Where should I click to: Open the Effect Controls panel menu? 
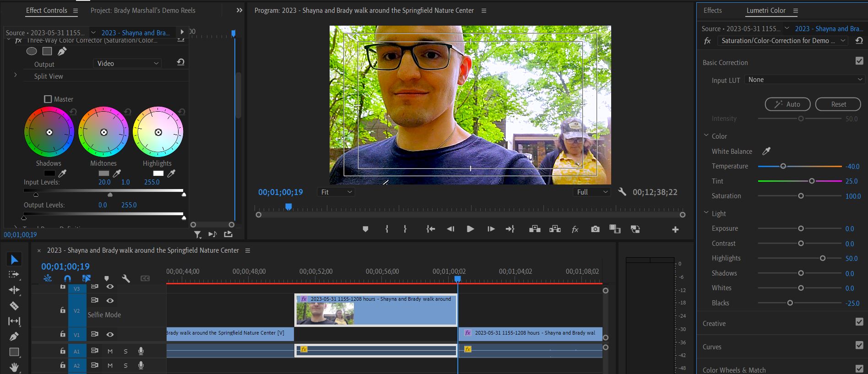[x=76, y=11]
